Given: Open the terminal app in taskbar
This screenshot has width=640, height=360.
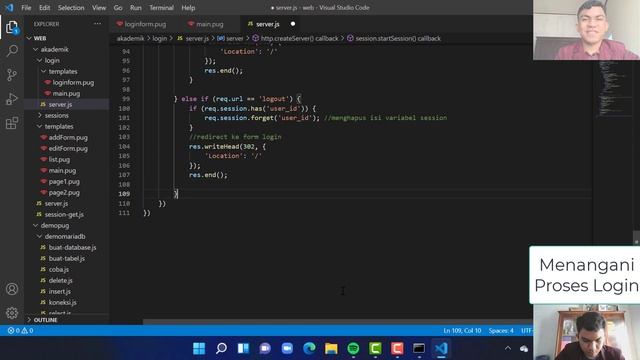Looking at the screenshot, I should coord(419,348).
